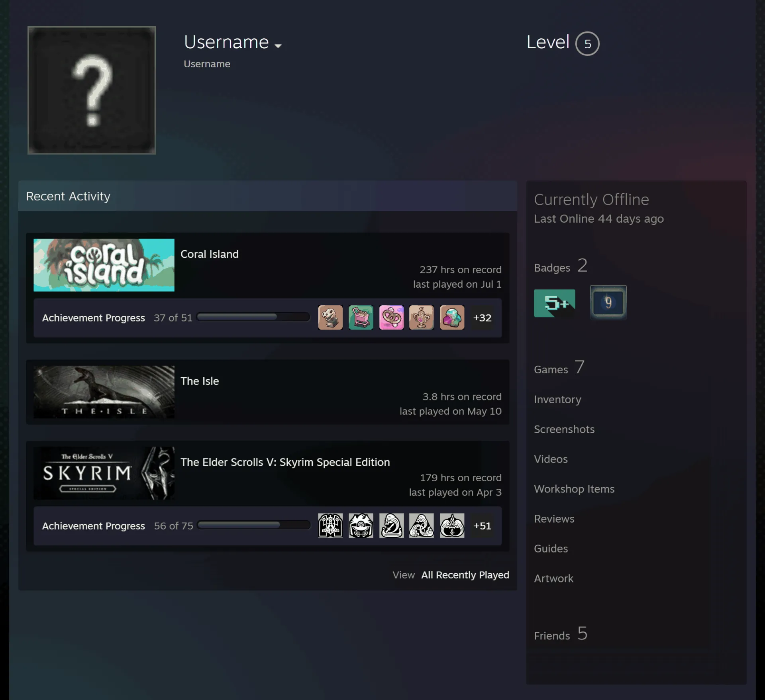Select the pink rings achievement icon

click(391, 318)
